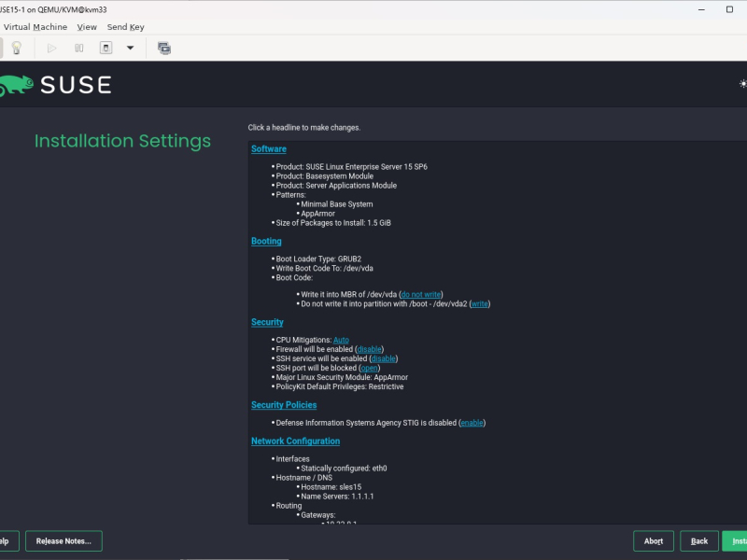Image resolution: width=747 pixels, height=560 pixels.
Task: Click the Pause virtual machine icon
Action: click(x=79, y=49)
